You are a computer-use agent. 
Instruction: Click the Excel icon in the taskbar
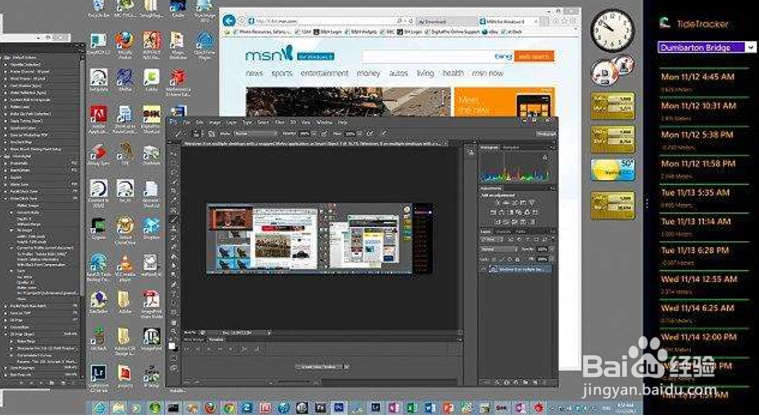coord(412,408)
